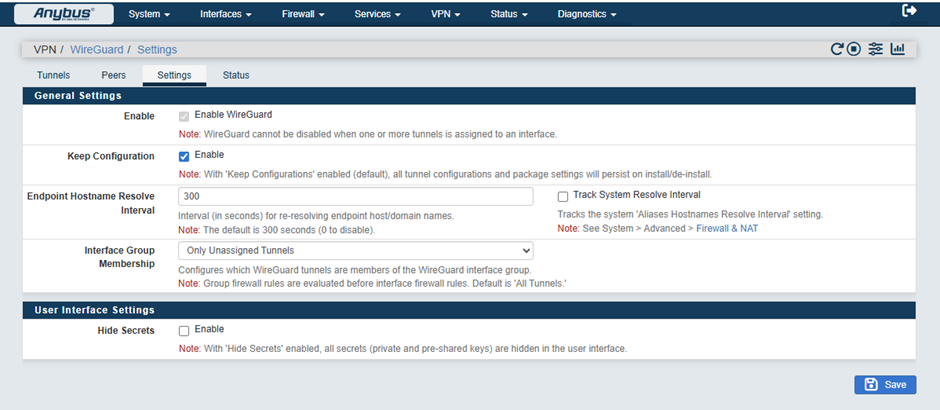Open related settings via the sliders icon
This screenshot has width=940, height=410.
click(876, 49)
